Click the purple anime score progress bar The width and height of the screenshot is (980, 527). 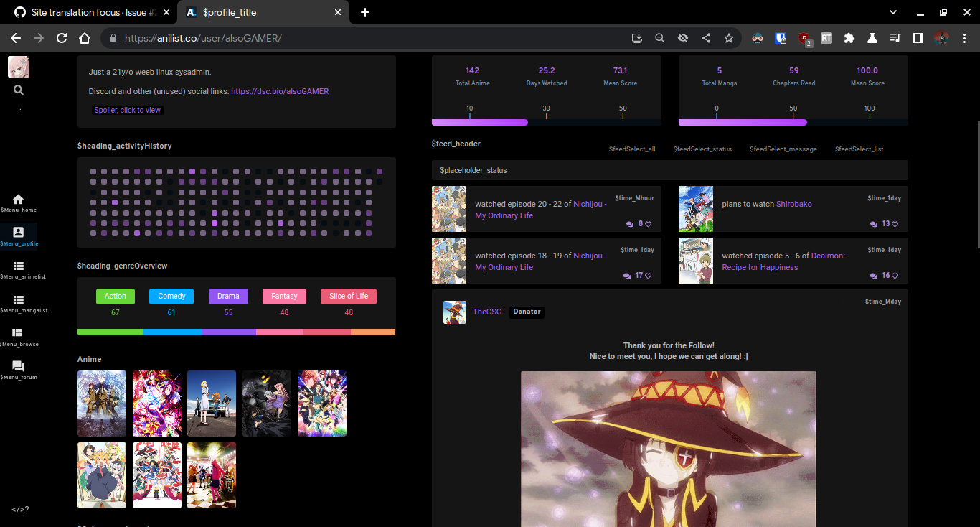point(480,122)
